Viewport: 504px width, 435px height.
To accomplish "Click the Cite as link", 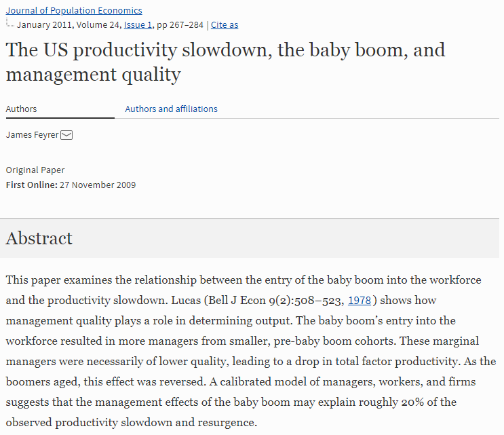I will (x=225, y=25).
